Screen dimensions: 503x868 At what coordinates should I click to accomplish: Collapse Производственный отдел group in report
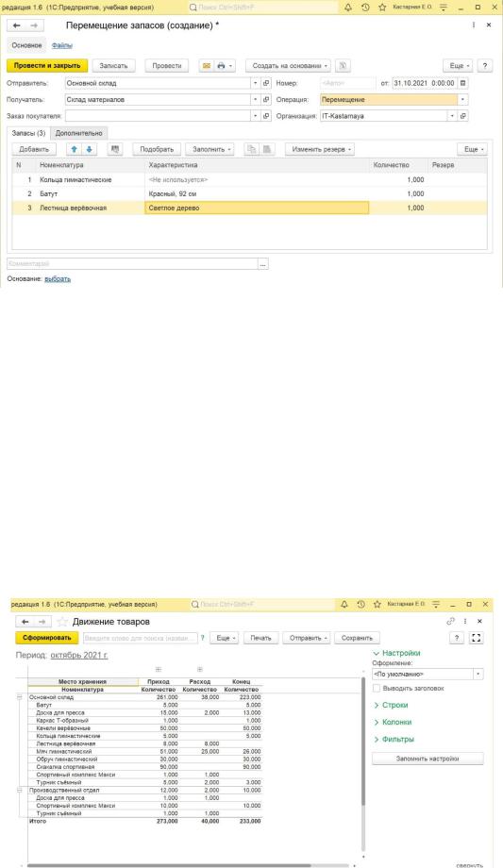click(x=20, y=791)
